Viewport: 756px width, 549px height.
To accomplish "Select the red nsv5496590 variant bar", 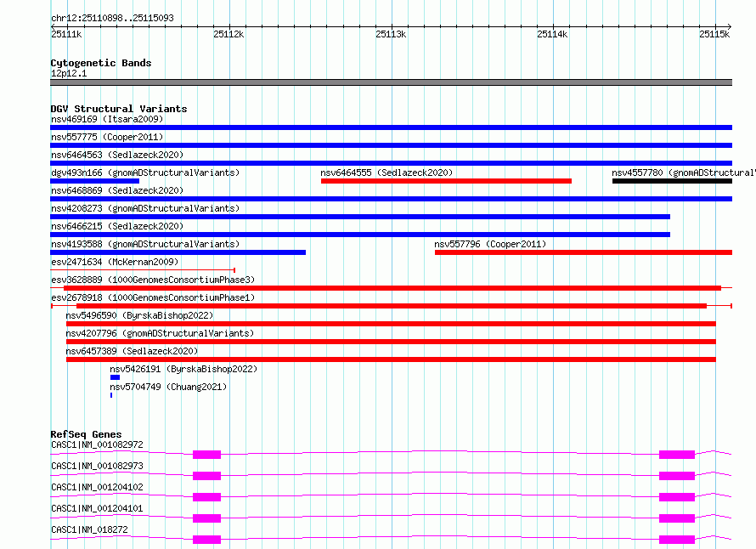I will (391, 324).
